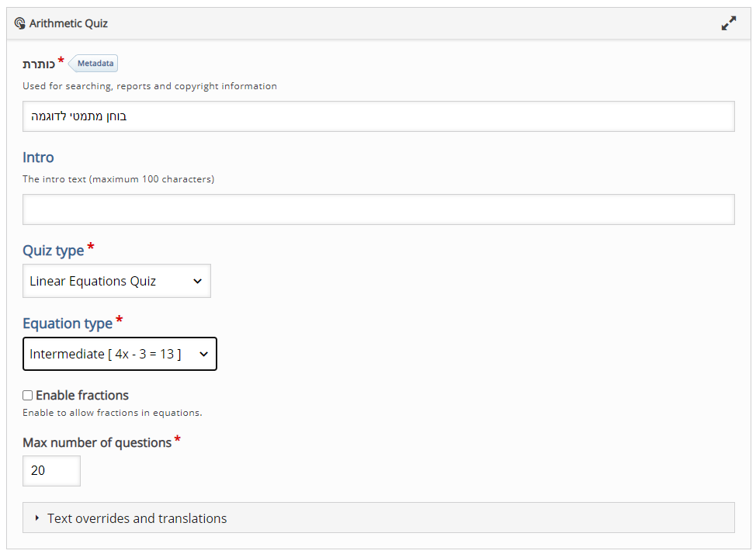
Task: Expand Text overrides and translations section
Action: 137,518
